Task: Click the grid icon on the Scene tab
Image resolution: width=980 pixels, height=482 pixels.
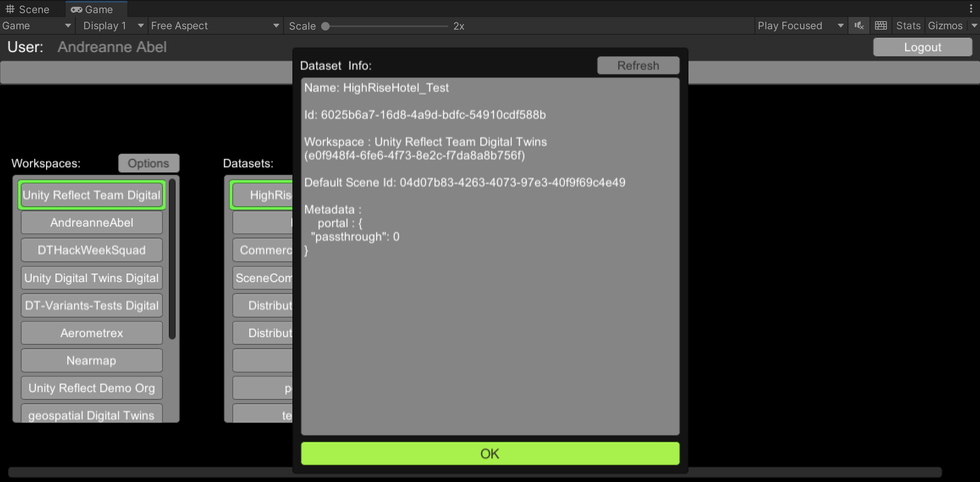Action: point(11,9)
